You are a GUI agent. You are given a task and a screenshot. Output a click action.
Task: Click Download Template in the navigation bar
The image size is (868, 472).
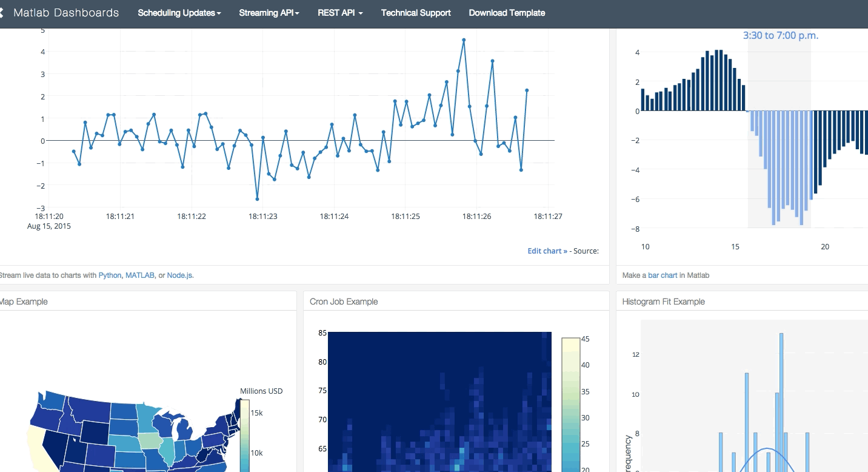(x=507, y=13)
